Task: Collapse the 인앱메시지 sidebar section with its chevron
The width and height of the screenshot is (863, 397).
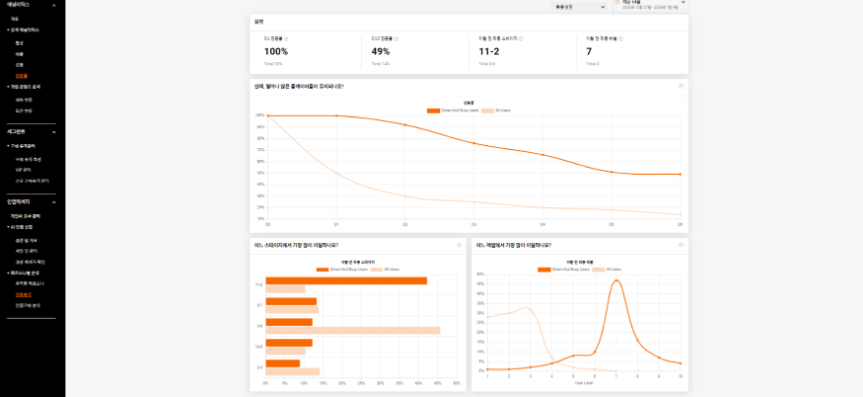Action: click(54, 202)
